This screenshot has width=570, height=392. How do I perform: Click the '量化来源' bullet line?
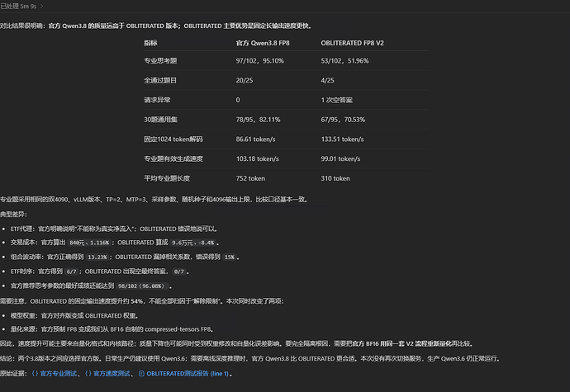(x=112, y=329)
